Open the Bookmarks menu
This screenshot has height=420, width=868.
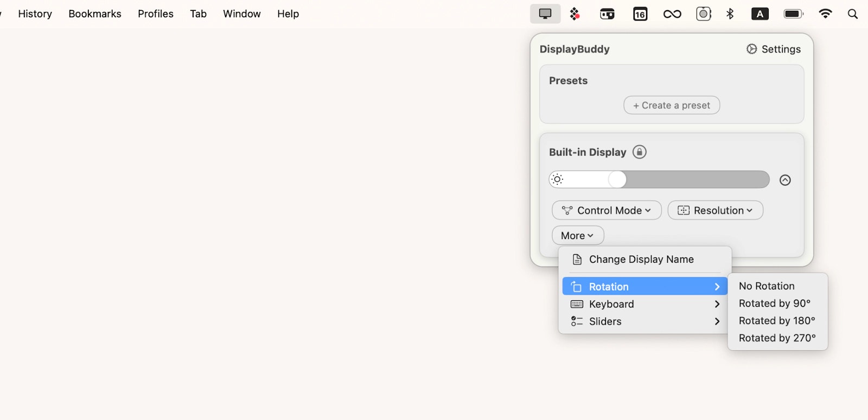pyautogui.click(x=95, y=14)
